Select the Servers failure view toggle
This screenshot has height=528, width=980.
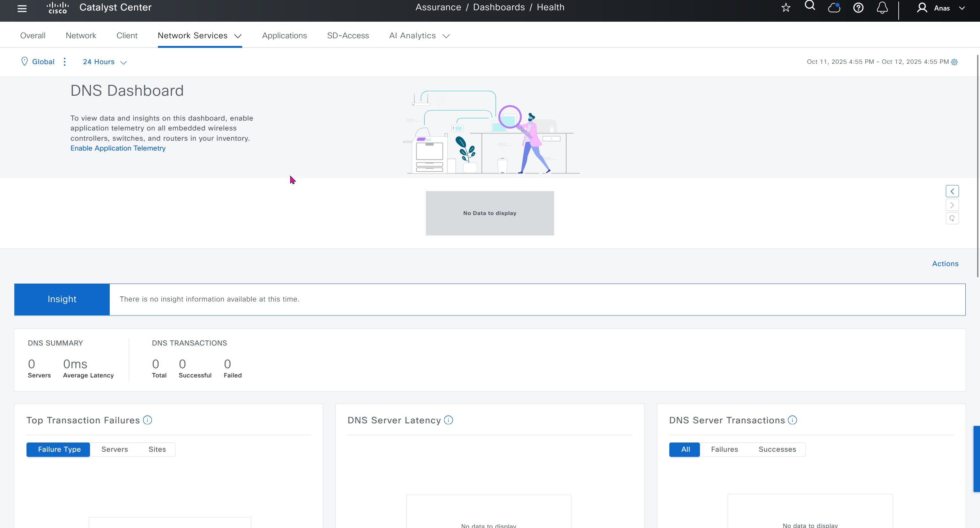[115, 449]
